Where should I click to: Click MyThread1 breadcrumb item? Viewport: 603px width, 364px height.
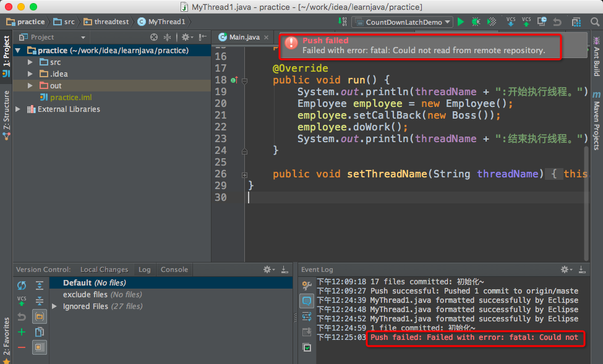[x=162, y=22]
